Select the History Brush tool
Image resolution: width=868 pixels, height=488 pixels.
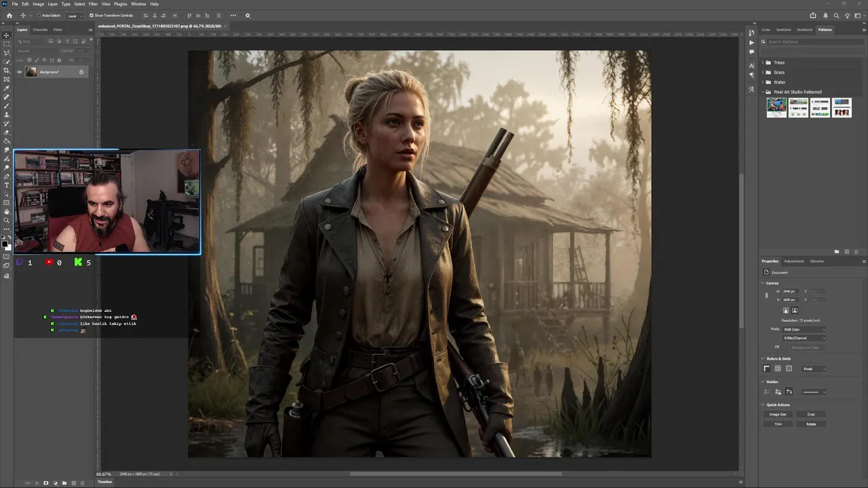7,123
